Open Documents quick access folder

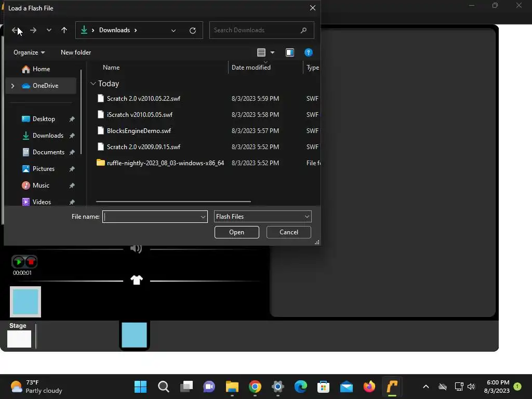pyautogui.click(x=48, y=152)
